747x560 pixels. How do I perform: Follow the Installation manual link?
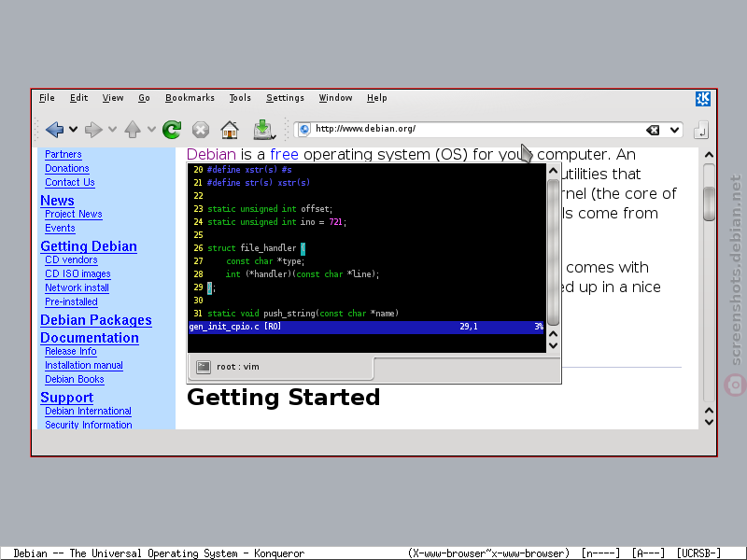pyautogui.click(x=84, y=365)
